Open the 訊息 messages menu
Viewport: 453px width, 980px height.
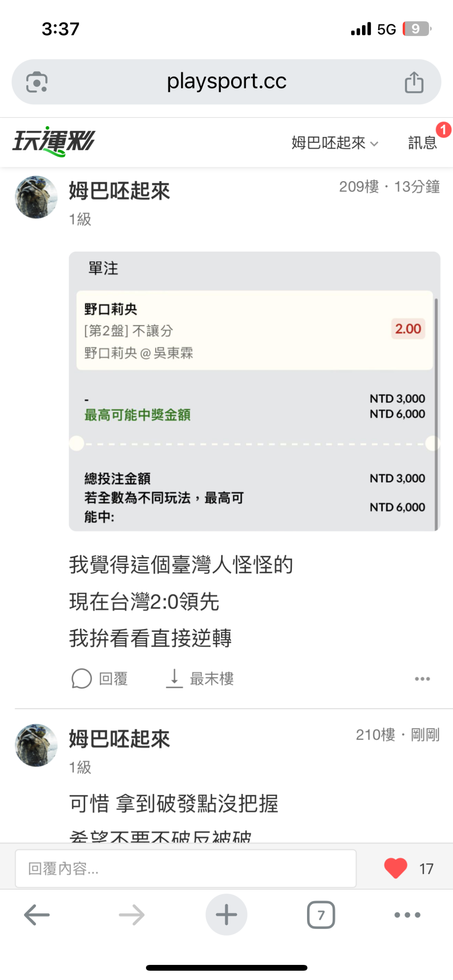tap(422, 143)
